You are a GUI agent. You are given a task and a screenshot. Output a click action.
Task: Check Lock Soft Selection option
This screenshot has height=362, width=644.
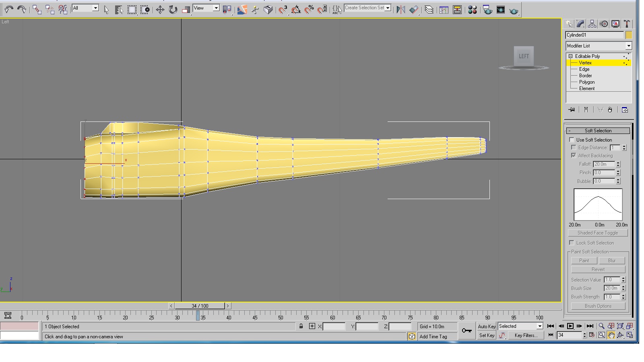(572, 243)
